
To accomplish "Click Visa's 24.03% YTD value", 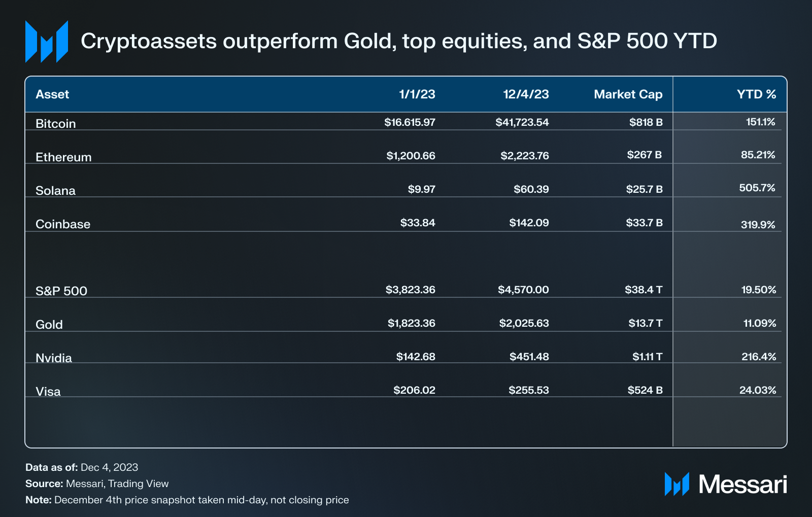I will click(x=758, y=390).
